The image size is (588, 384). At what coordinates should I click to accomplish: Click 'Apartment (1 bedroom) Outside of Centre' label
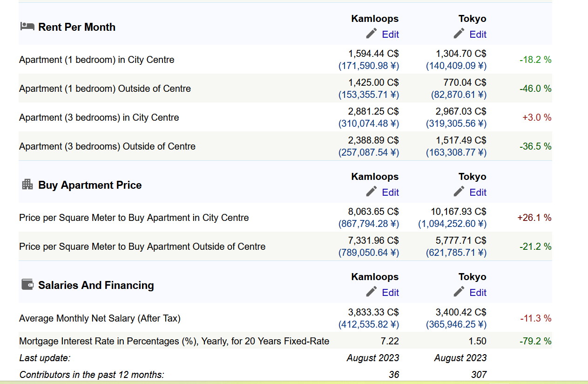point(105,89)
